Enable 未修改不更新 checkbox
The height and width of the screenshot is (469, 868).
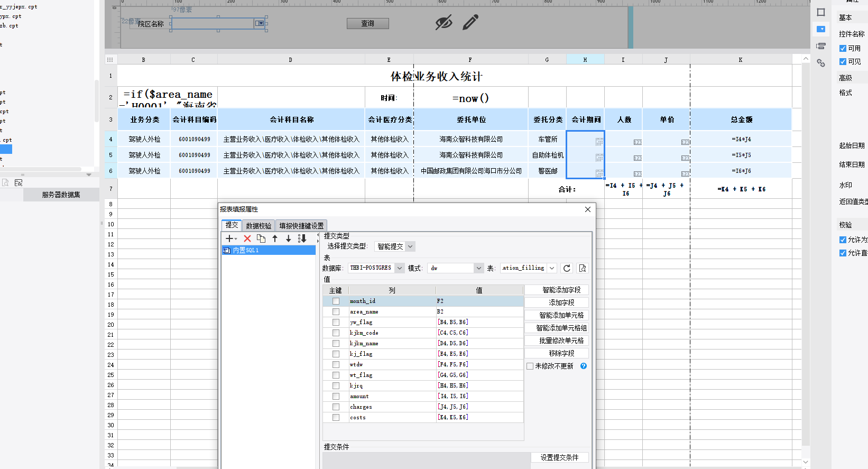pos(530,366)
